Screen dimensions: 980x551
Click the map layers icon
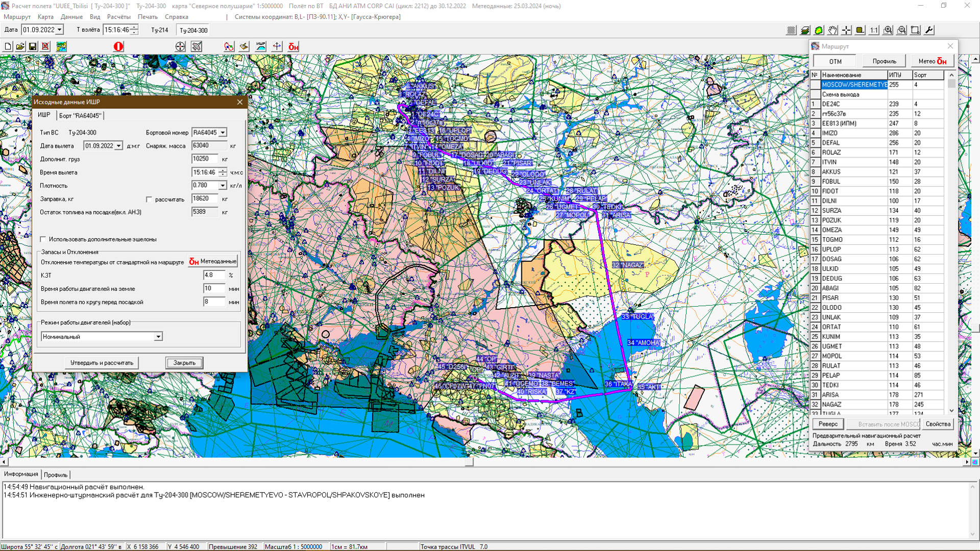tap(805, 31)
